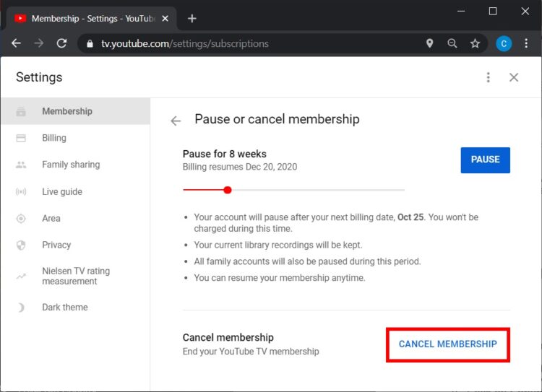The image size is (542, 392).
Task: Click the Family sharing people icon
Action: (21, 165)
